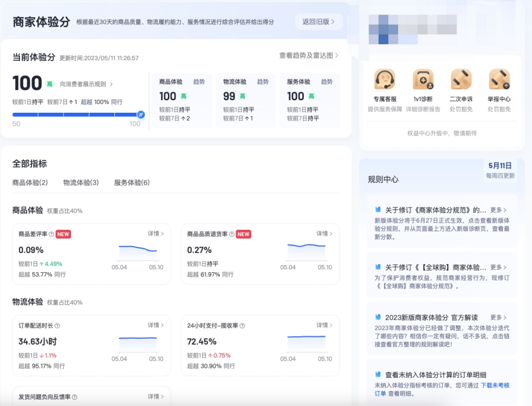This screenshot has width=532, height=406.
Task: Click the bookmark icon beside 查看未纳入体验分计算的订单明细
Action: (378, 375)
